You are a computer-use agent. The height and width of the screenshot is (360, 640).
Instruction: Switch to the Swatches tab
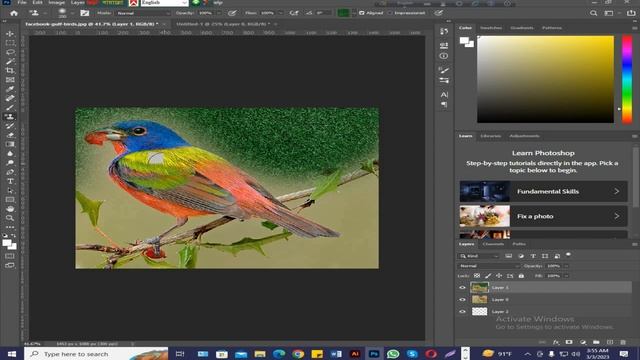pyautogui.click(x=491, y=28)
